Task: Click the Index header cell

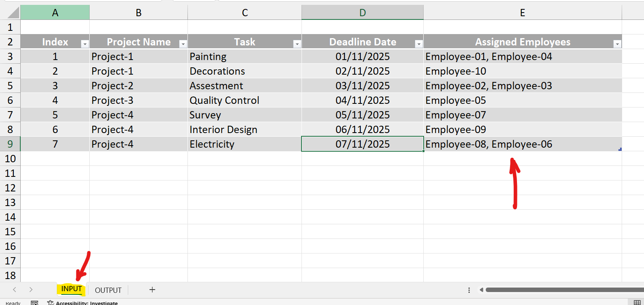Action: tap(55, 42)
